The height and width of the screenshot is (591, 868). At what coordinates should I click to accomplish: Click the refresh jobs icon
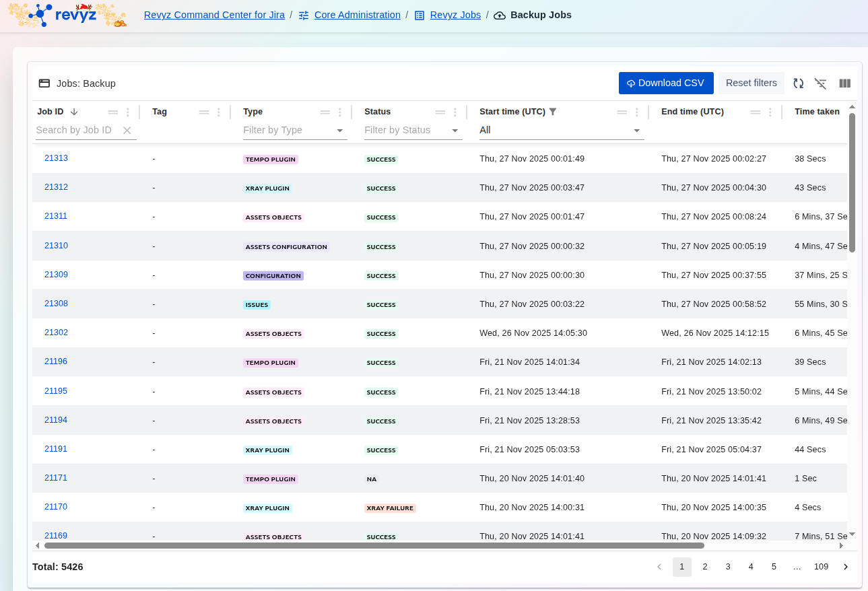798,83
